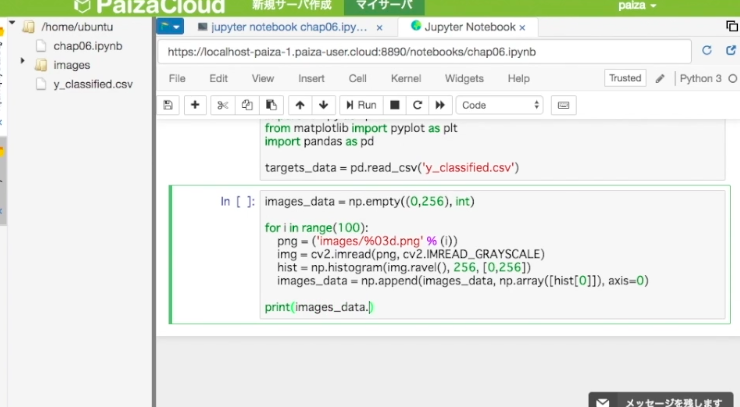Close the Jupyter Notebook tab
The image size is (740, 407).
[x=522, y=28]
